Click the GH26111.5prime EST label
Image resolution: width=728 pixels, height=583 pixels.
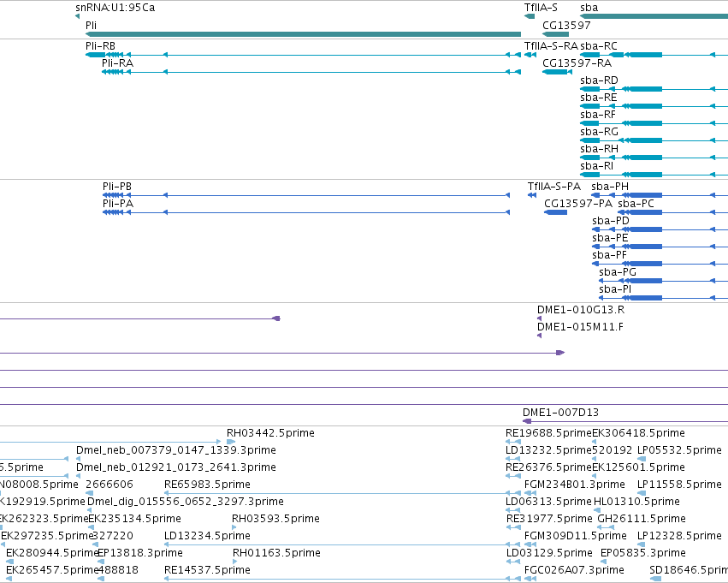pos(642,519)
